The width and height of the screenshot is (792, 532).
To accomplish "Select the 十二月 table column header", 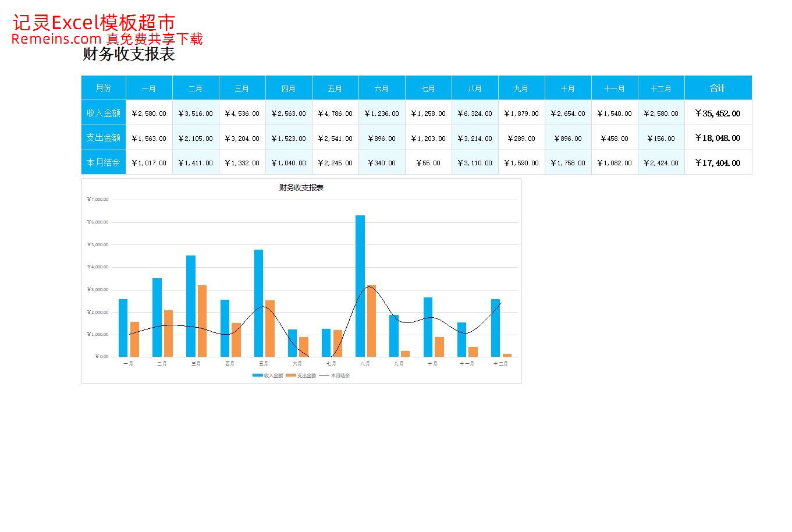I will [x=661, y=88].
